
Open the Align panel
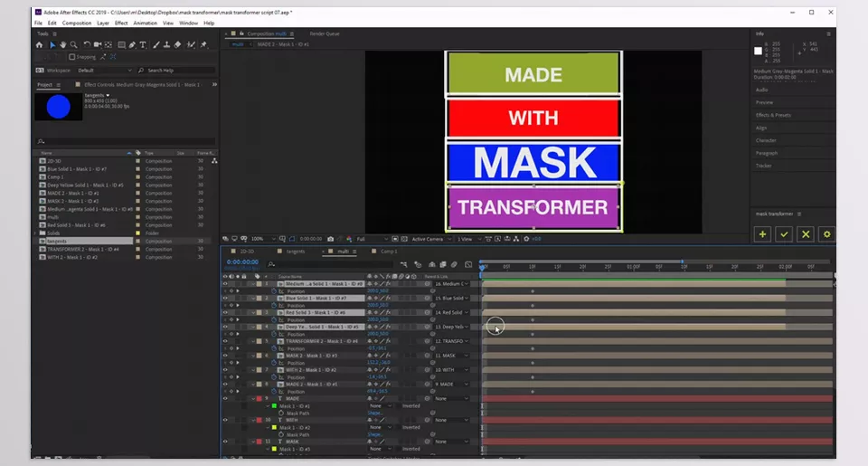point(761,128)
